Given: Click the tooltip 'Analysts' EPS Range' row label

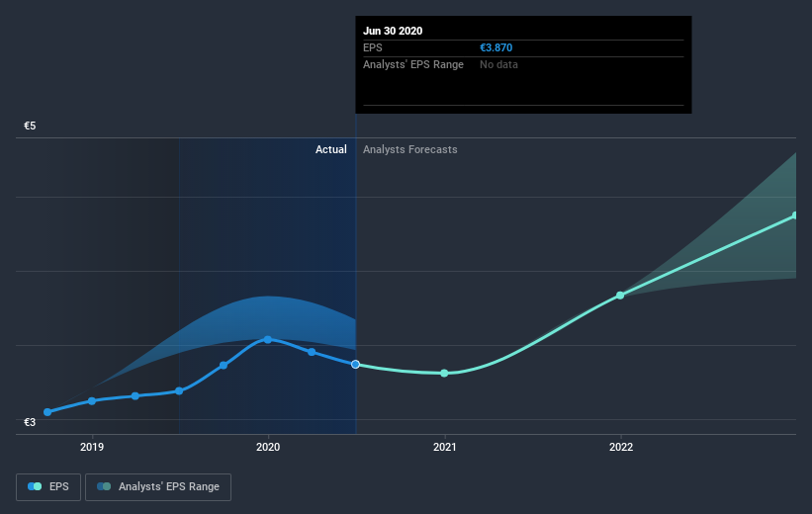Looking at the screenshot, I should [x=413, y=64].
